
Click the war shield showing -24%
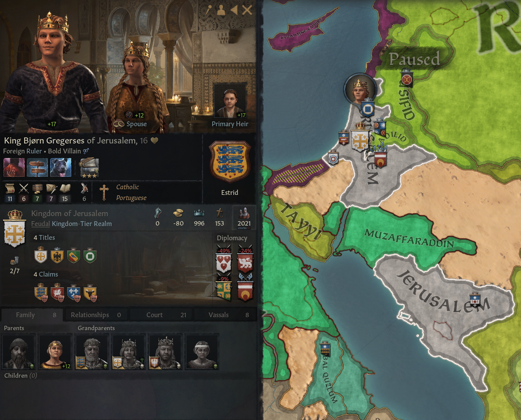tap(245, 260)
